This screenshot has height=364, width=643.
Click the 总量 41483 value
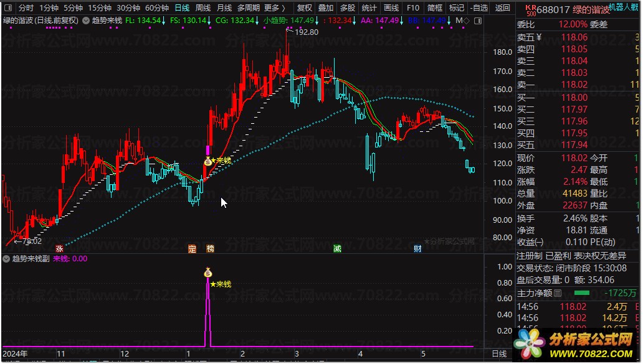point(575,194)
